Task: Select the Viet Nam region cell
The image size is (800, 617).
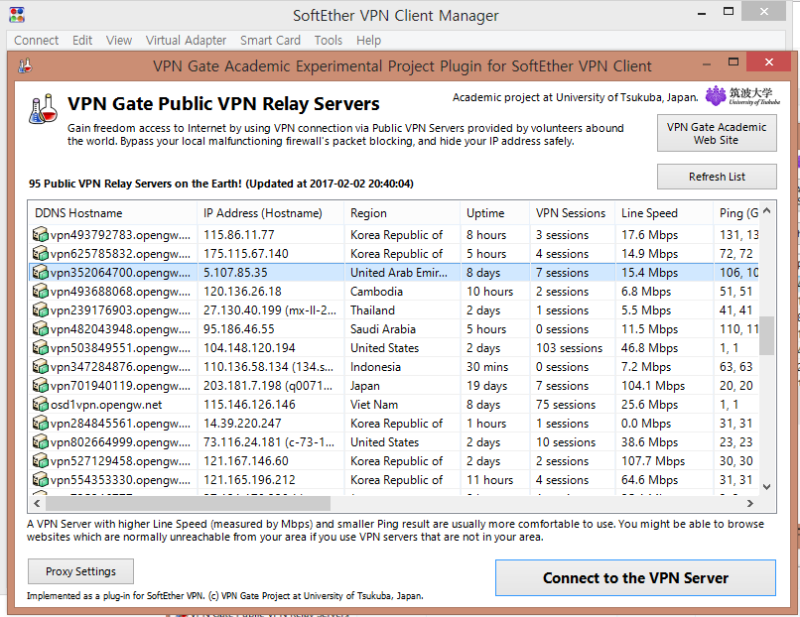Action: 374,405
